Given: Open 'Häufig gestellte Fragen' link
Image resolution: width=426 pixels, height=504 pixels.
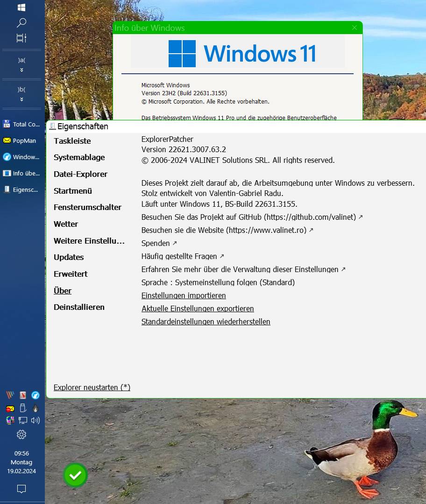Looking at the screenshot, I should point(183,256).
